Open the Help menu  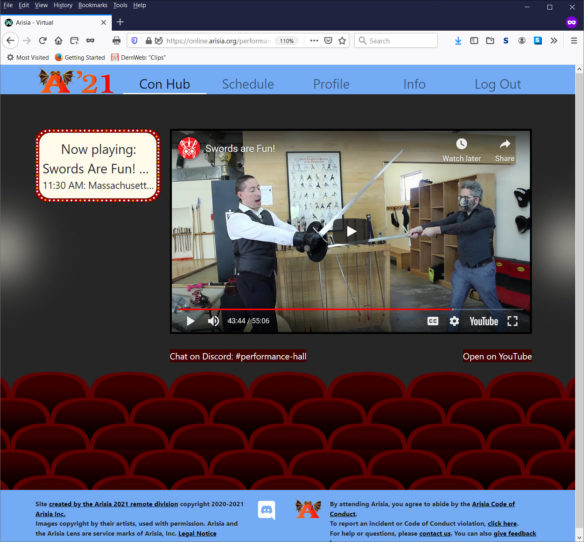pos(139,5)
